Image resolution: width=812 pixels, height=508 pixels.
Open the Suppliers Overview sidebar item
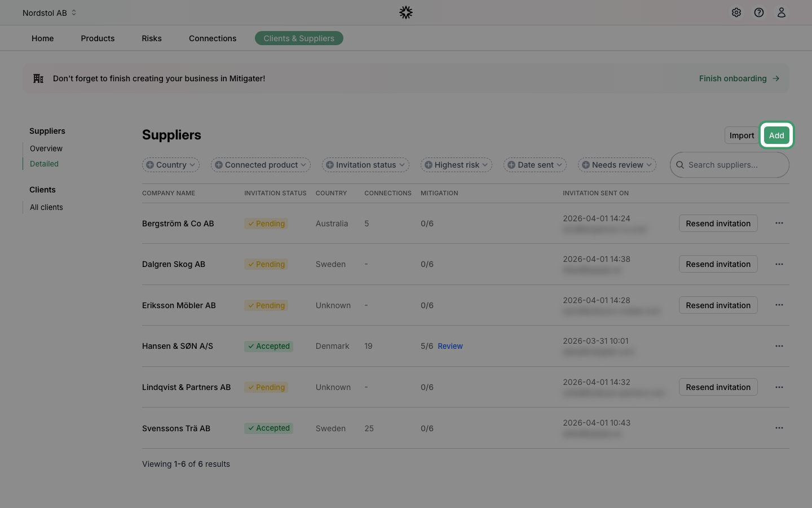tap(46, 148)
